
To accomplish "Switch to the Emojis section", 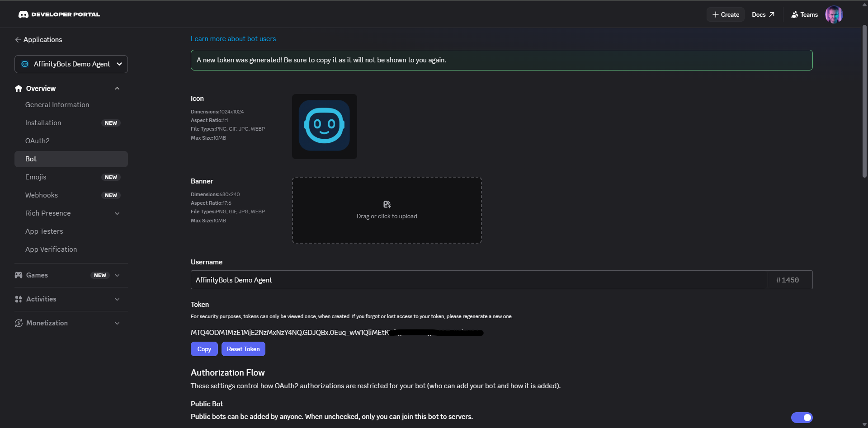I will [x=36, y=177].
